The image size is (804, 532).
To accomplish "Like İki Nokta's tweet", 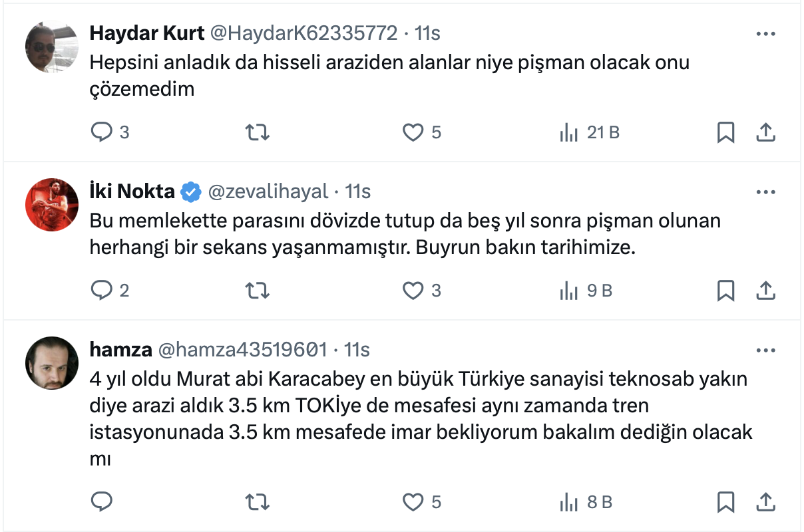I will pos(413,291).
